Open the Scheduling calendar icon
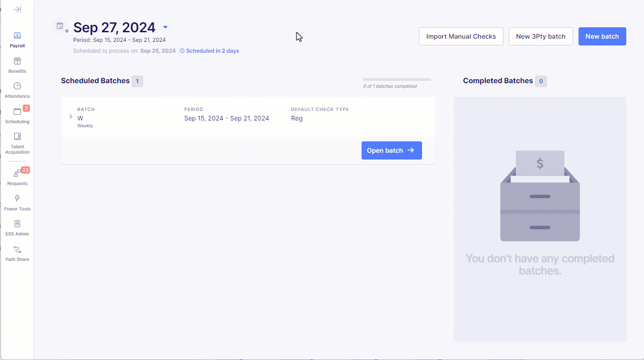This screenshot has width=644, height=360. click(x=17, y=111)
